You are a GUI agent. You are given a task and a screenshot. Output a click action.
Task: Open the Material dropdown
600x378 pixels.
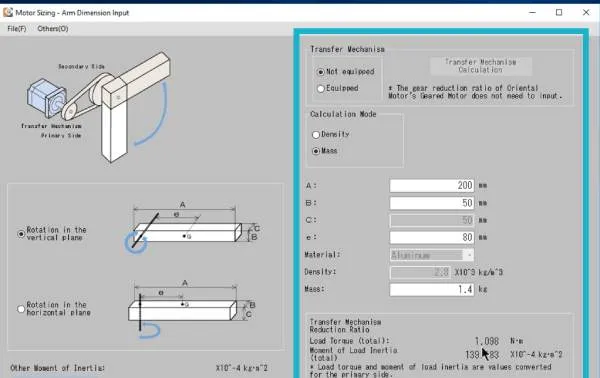tap(432, 255)
